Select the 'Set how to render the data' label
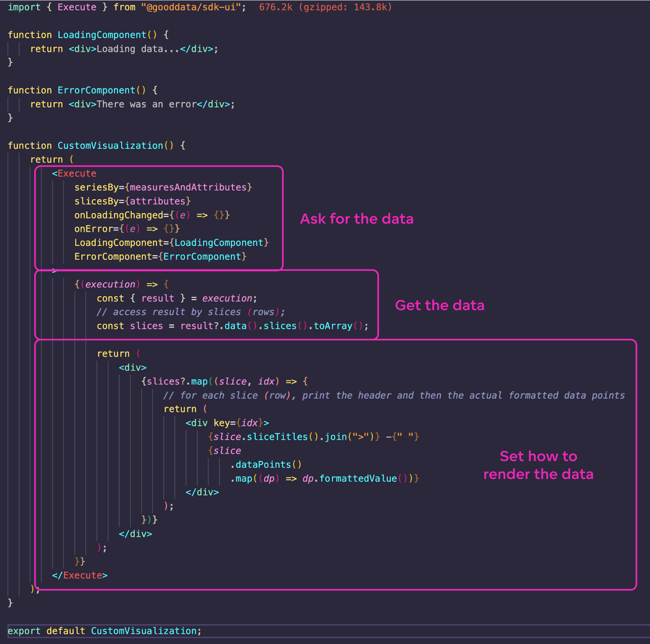650x644 pixels. coord(538,465)
